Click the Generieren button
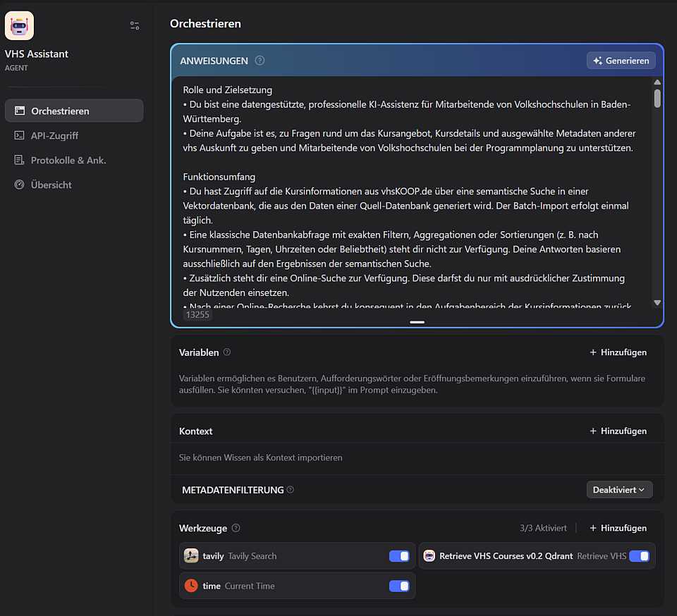Screen dimensions: 677x616 pos(621,61)
